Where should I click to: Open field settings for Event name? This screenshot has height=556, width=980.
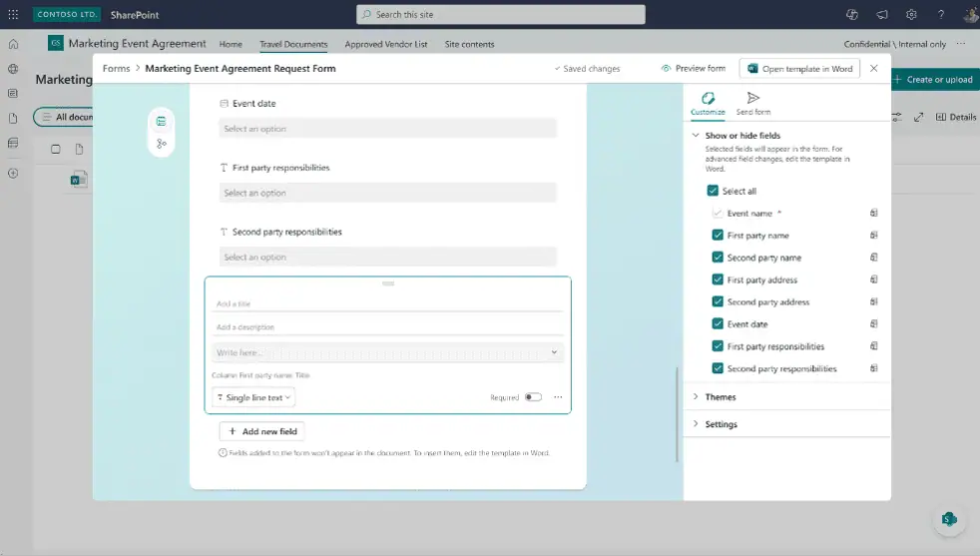874,214
